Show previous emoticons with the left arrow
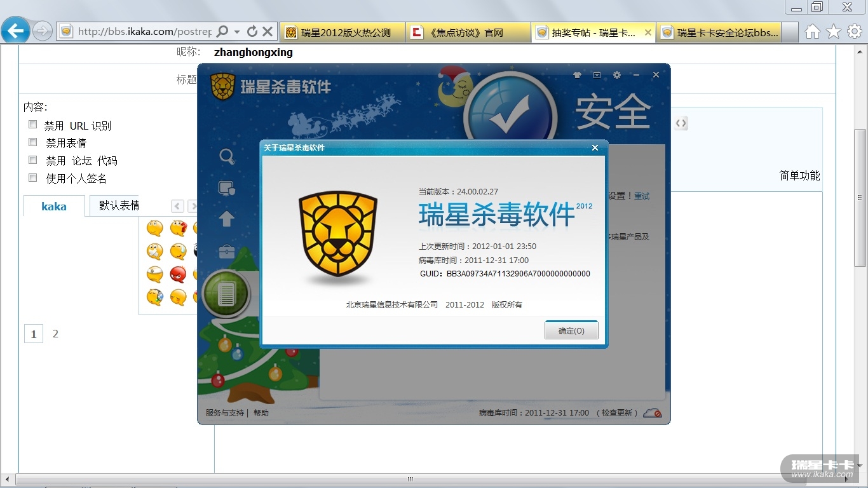The image size is (868, 488). pyautogui.click(x=178, y=206)
